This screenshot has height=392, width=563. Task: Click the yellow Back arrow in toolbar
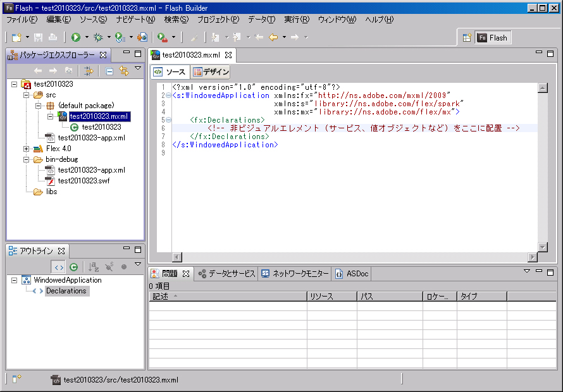(273, 37)
